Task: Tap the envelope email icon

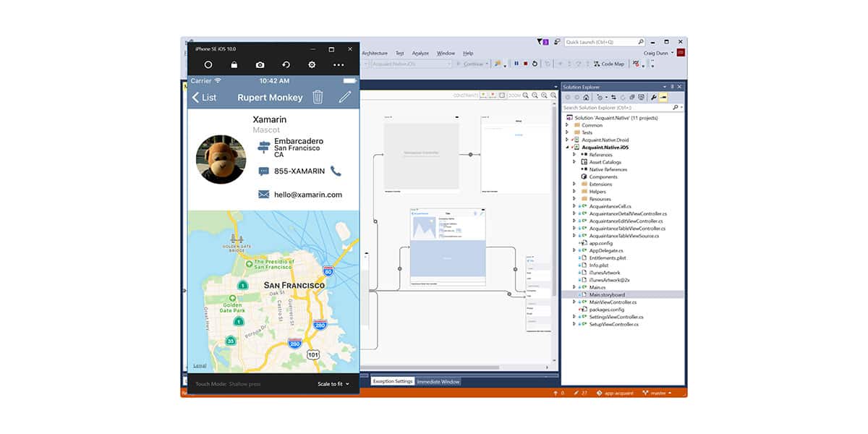Action: pos(264,195)
